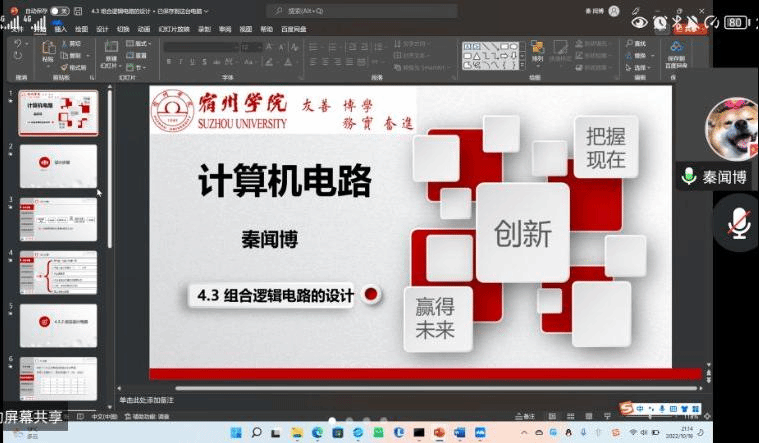Click the Paste clipboard icon
This screenshot has height=443, width=759.
(x=48, y=50)
